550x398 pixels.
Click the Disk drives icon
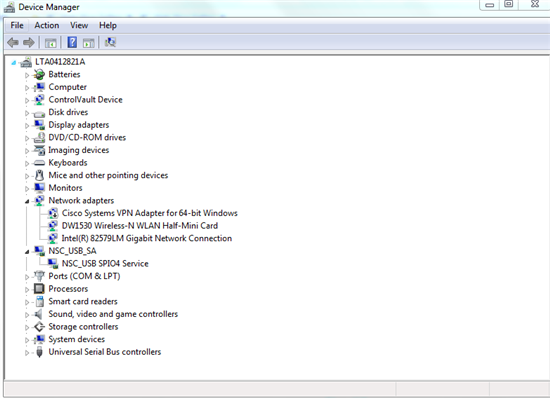pyautogui.click(x=39, y=113)
